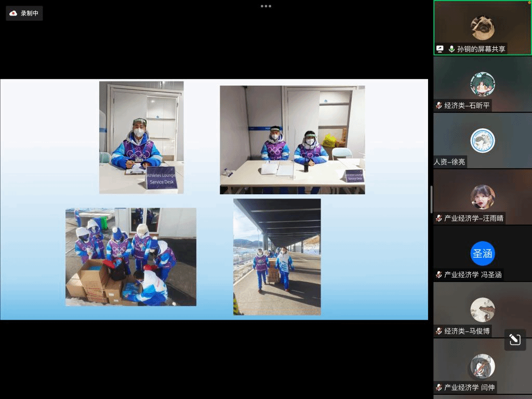Open the annotation pencil tool
This screenshot has width=532, height=399.
(515, 340)
